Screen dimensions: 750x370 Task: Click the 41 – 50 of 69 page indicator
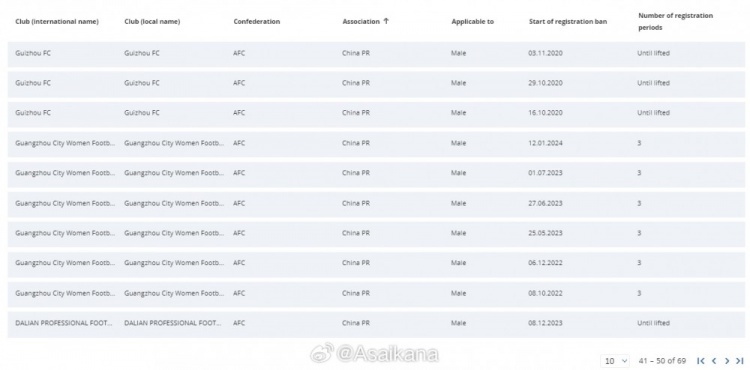pyautogui.click(x=662, y=361)
